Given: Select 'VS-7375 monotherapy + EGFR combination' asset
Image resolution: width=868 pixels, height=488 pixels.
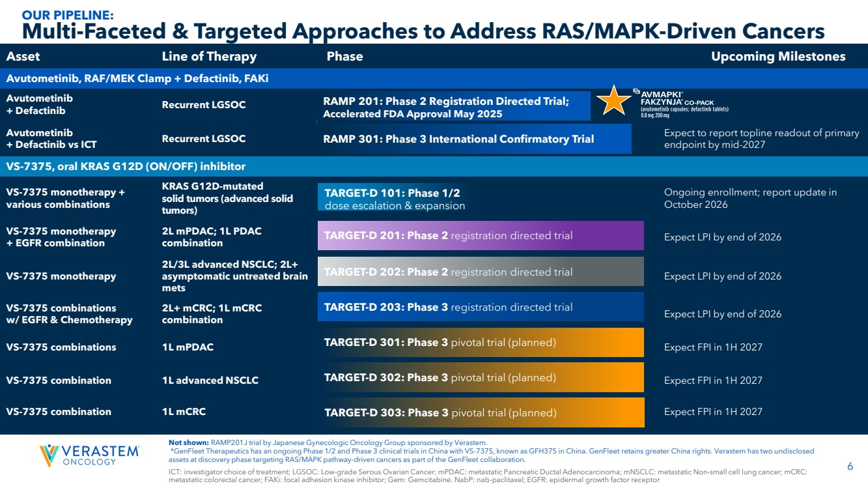Looking at the screenshot, I should (x=61, y=237).
